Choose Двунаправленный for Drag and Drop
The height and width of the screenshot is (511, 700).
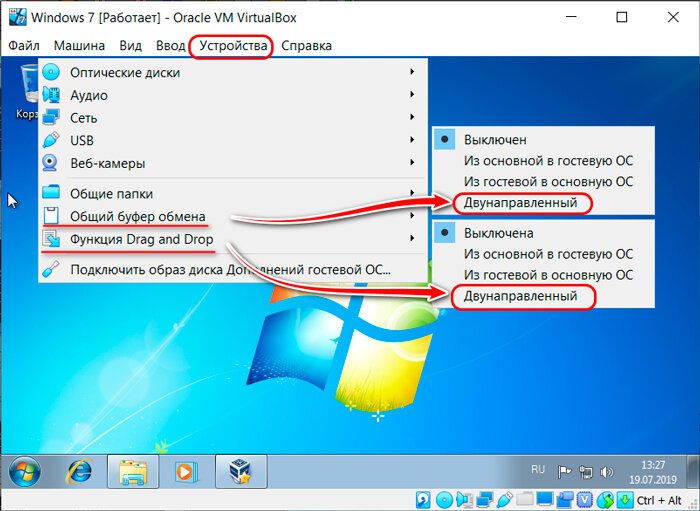click(543, 296)
